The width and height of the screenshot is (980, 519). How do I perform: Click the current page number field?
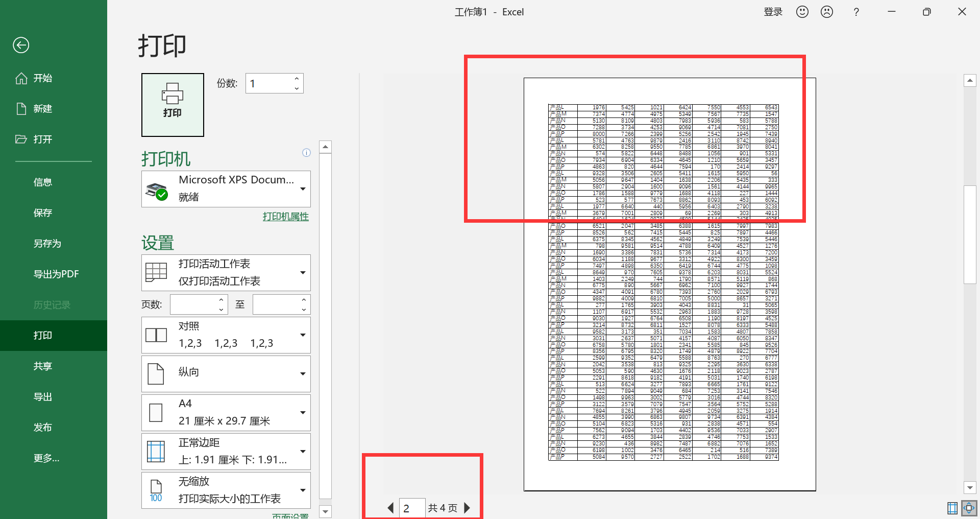click(412, 508)
